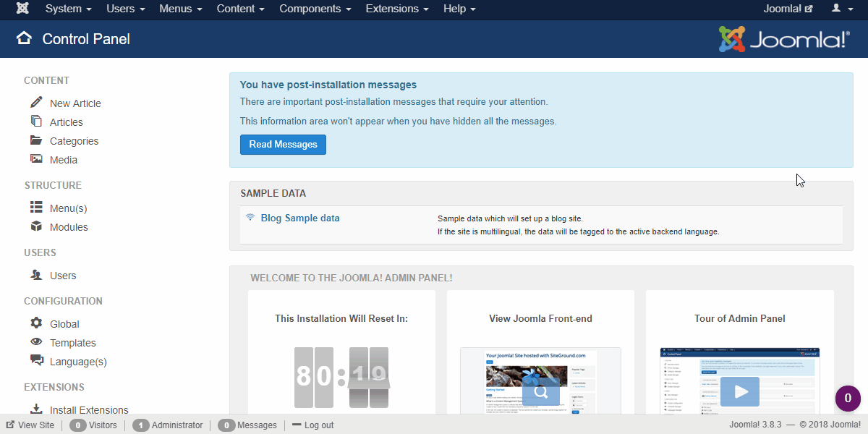
Task: Expand the Components menu
Action: [315, 9]
